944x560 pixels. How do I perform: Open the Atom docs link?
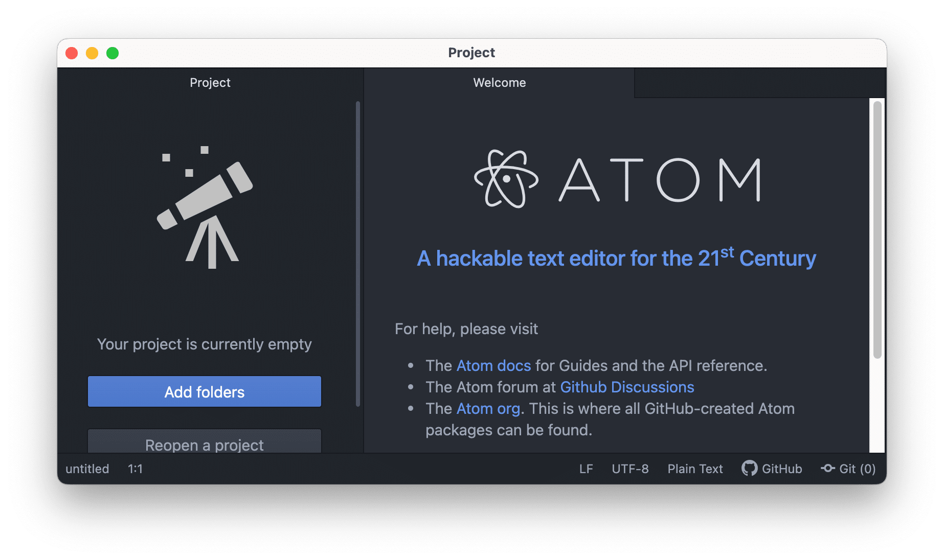click(x=492, y=365)
